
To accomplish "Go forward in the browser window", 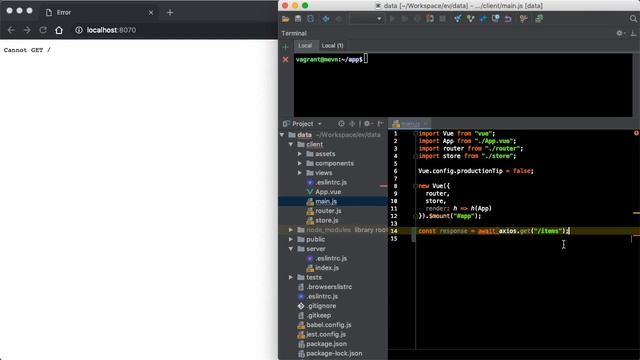I will pyautogui.click(x=27, y=30).
